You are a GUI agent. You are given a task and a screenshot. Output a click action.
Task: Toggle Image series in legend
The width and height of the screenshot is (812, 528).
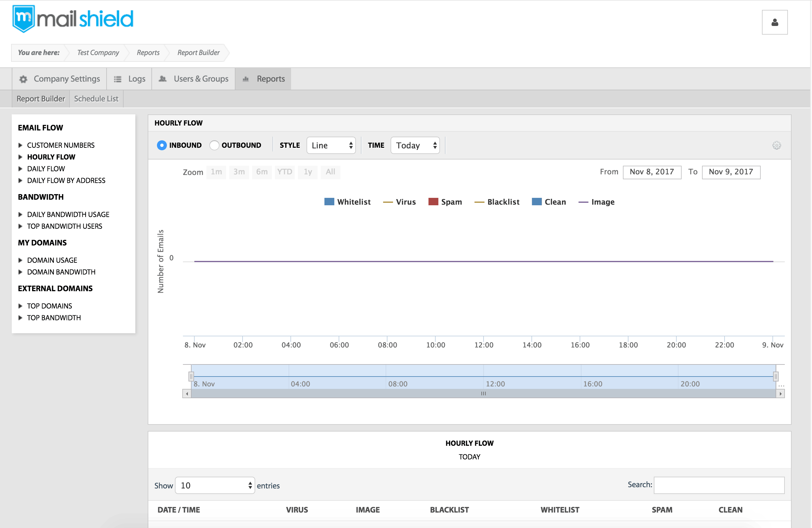coord(596,202)
